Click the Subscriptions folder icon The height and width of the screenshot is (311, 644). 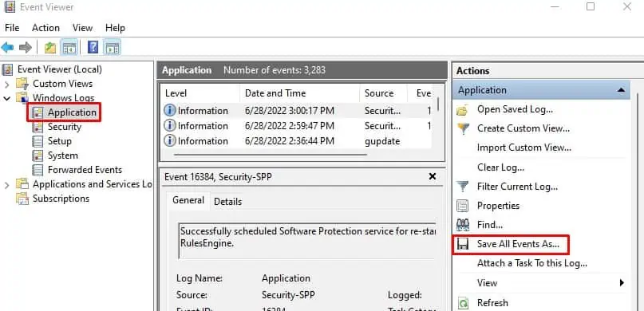coord(22,199)
